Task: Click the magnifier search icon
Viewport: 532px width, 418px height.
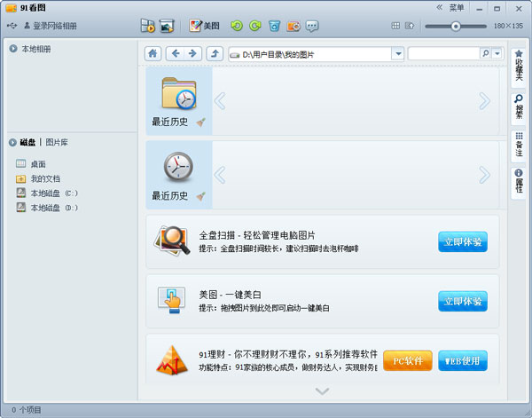Action: 486,53
